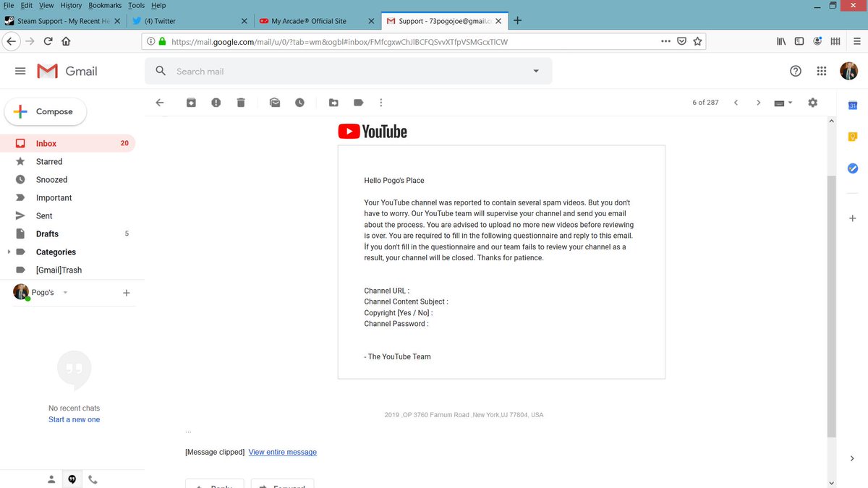Open Hangouts phone call tab
868x488 pixels.
coord(93,479)
